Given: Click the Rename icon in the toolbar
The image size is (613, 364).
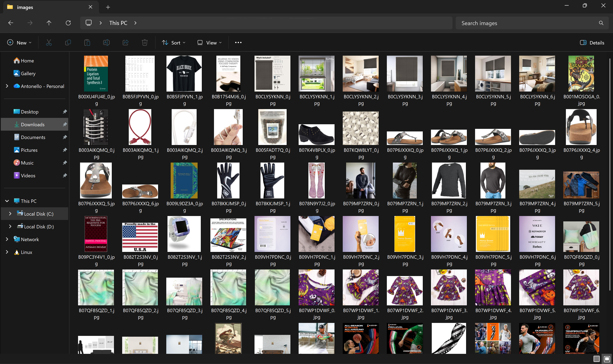Looking at the screenshot, I should click(x=106, y=42).
